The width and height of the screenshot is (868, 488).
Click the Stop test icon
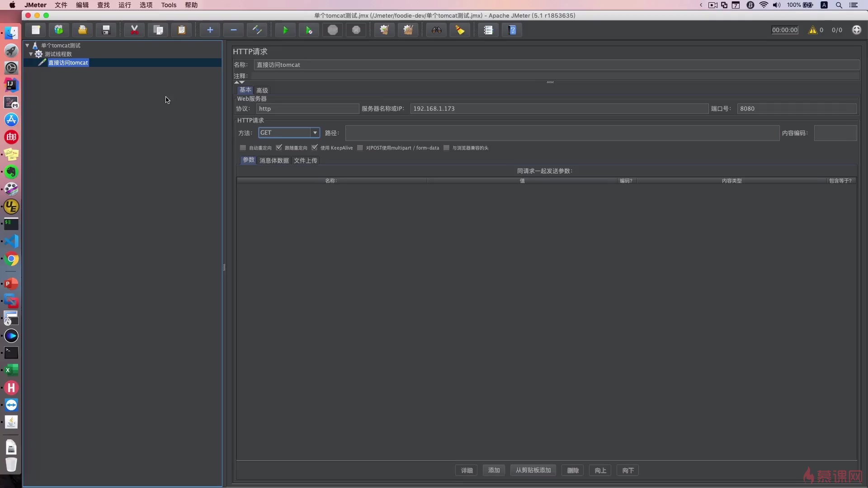pyautogui.click(x=333, y=30)
